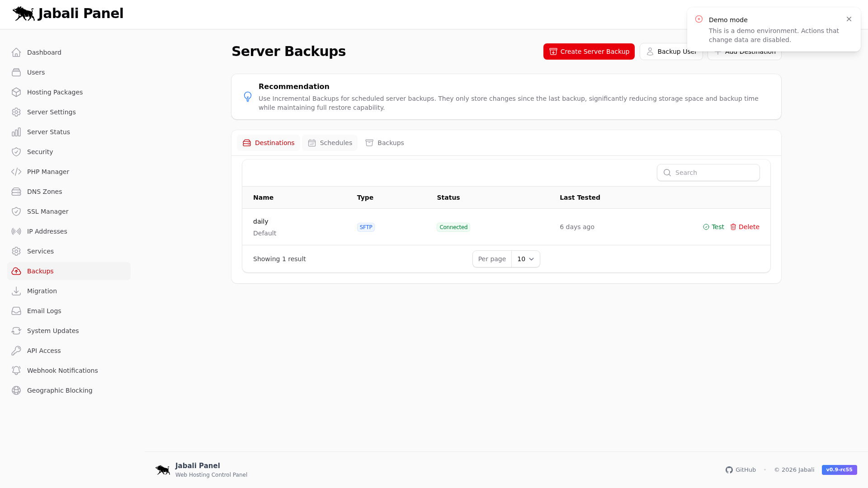
Task: Select the PHP Manager code icon
Action: point(16,172)
